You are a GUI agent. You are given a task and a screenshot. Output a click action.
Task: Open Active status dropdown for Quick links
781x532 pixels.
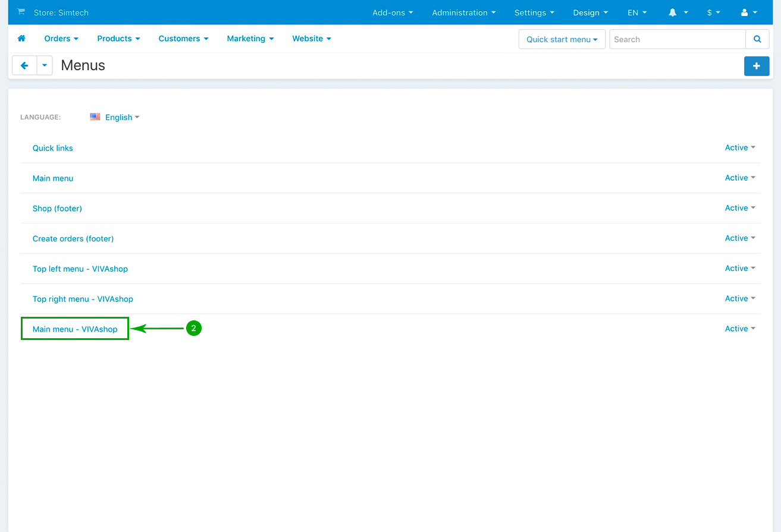click(x=739, y=147)
